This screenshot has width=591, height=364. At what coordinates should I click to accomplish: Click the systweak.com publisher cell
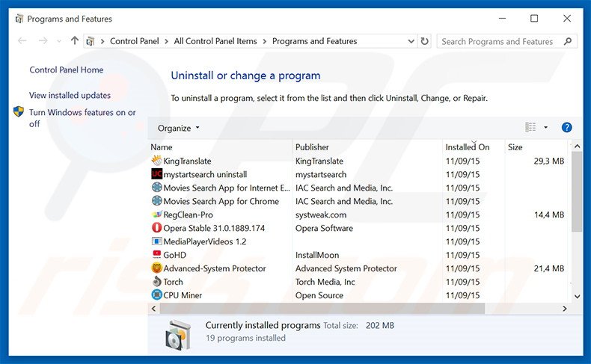[321, 215]
